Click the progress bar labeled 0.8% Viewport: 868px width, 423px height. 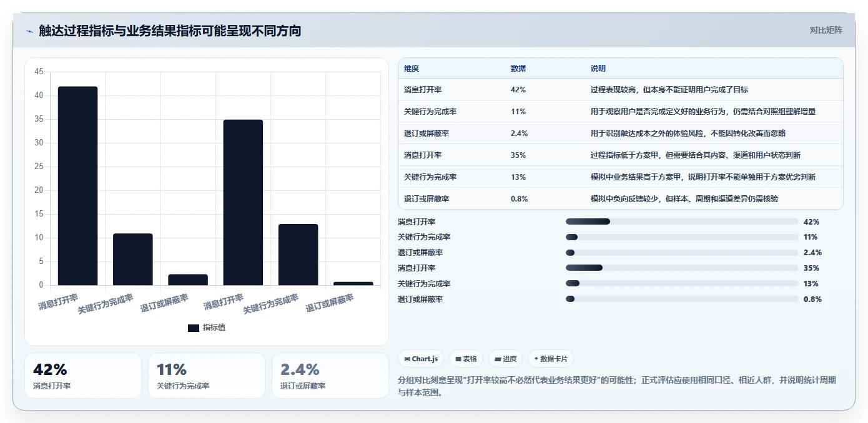(x=682, y=299)
